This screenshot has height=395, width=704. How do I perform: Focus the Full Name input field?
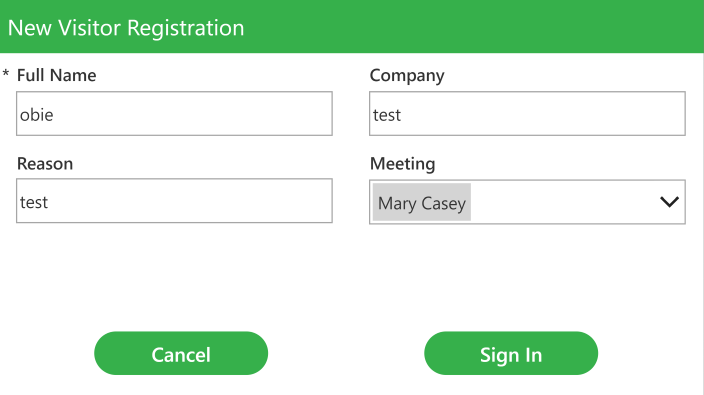click(174, 114)
